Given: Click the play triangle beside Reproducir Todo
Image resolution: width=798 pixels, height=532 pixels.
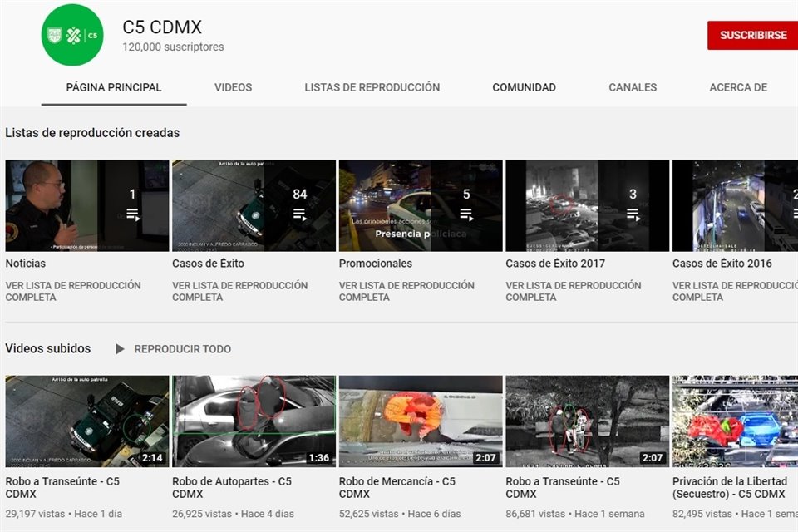Looking at the screenshot, I should [x=120, y=349].
